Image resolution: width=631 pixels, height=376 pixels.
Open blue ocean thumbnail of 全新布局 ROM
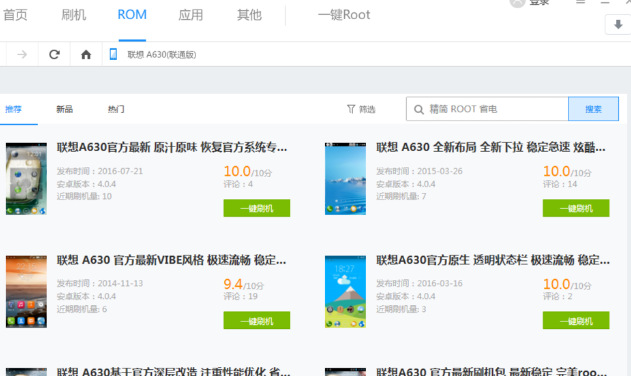345,179
